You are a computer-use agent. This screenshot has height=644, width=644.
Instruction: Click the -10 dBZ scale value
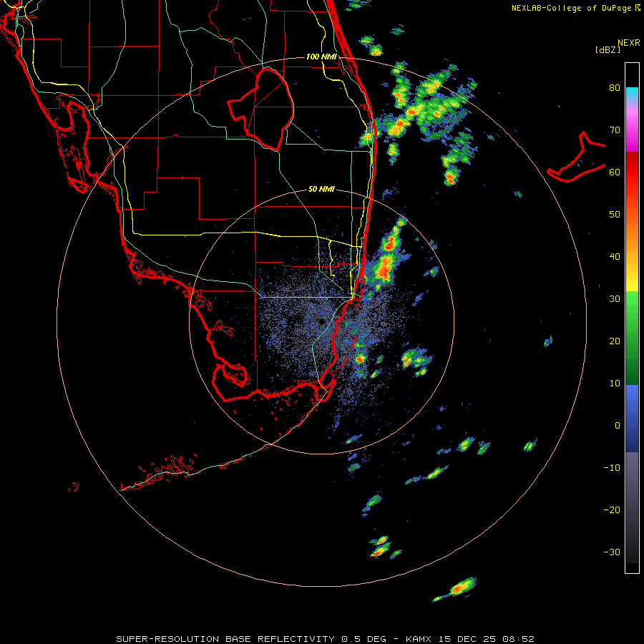pyautogui.click(x=612, y=468)
